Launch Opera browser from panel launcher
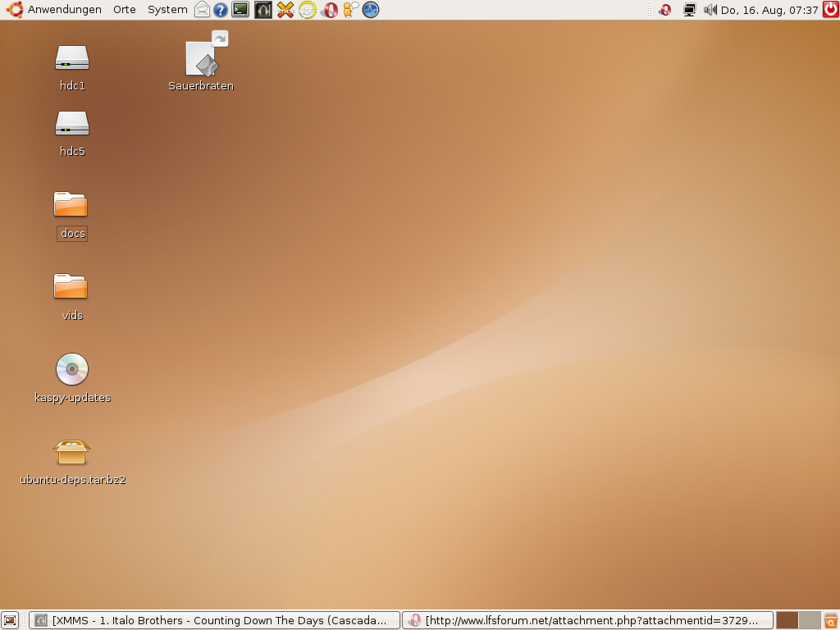 [330, 10]
